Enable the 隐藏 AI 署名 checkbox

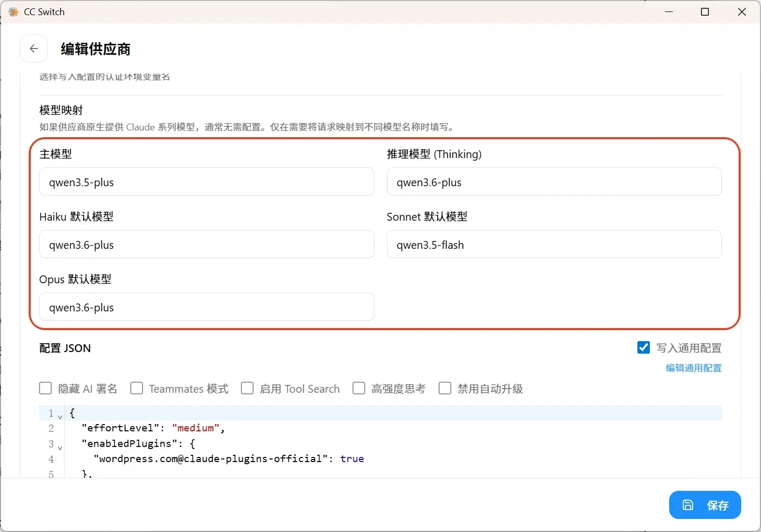point(46,389)
